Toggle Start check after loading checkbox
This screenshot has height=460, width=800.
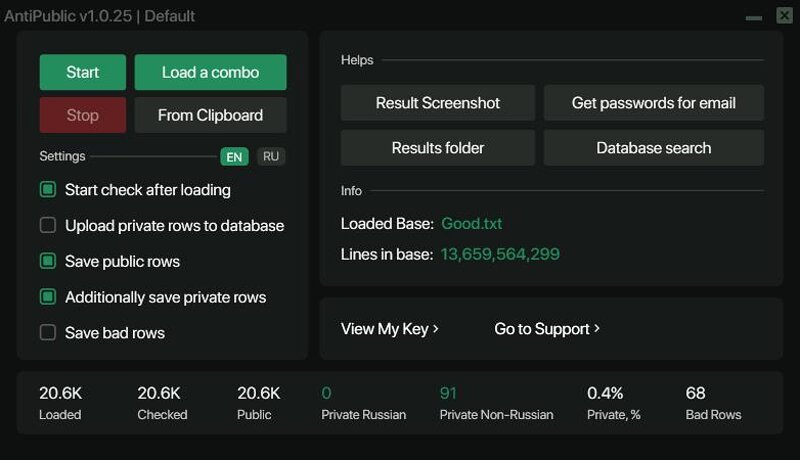pos(48,189)
